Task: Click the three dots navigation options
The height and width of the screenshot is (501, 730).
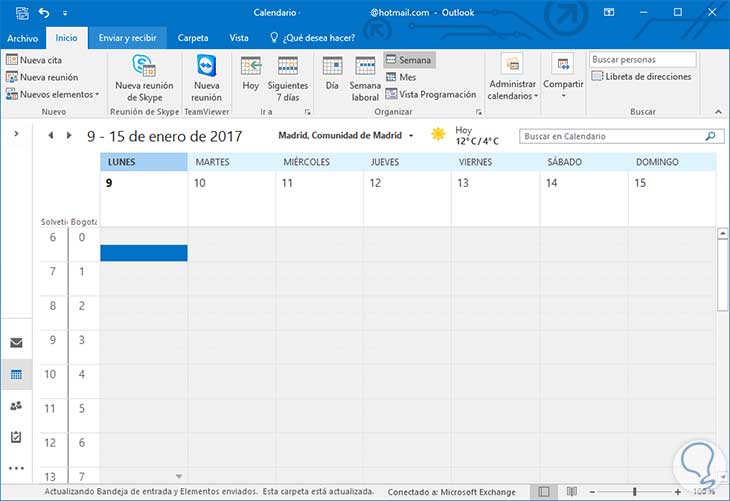Action: (16, 468)
